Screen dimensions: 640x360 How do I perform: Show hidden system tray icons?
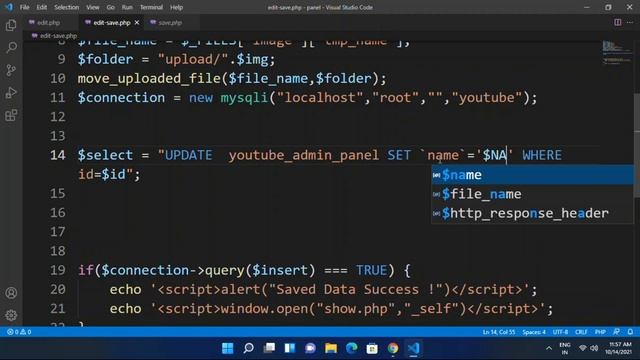549,348
